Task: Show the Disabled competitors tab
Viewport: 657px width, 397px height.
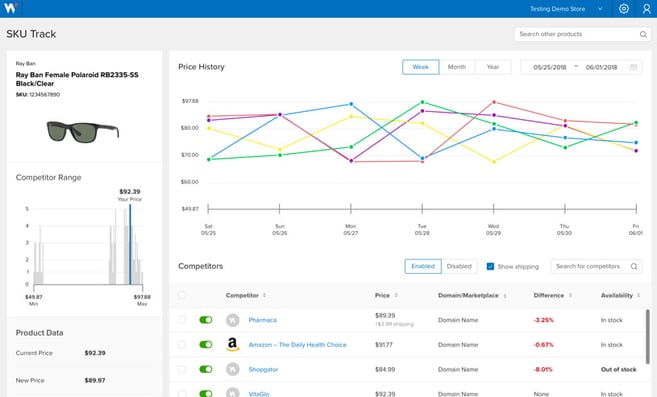Action: pos(459,266)
